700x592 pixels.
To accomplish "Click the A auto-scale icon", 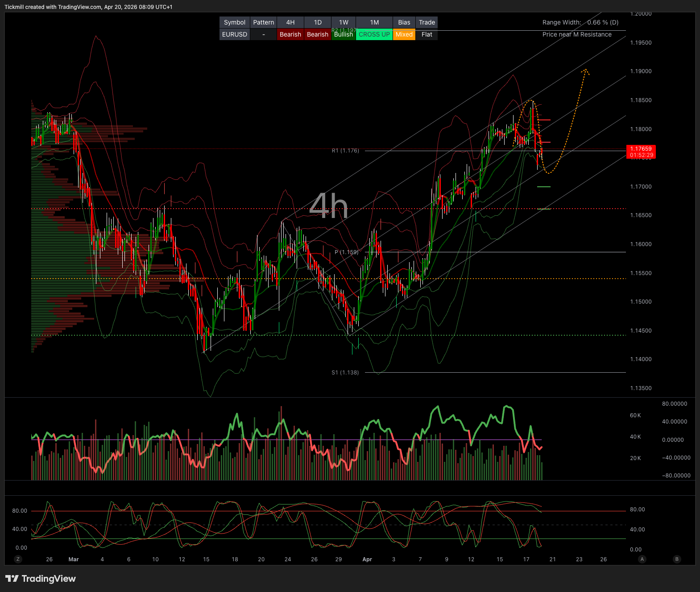I will coord(642,559).
